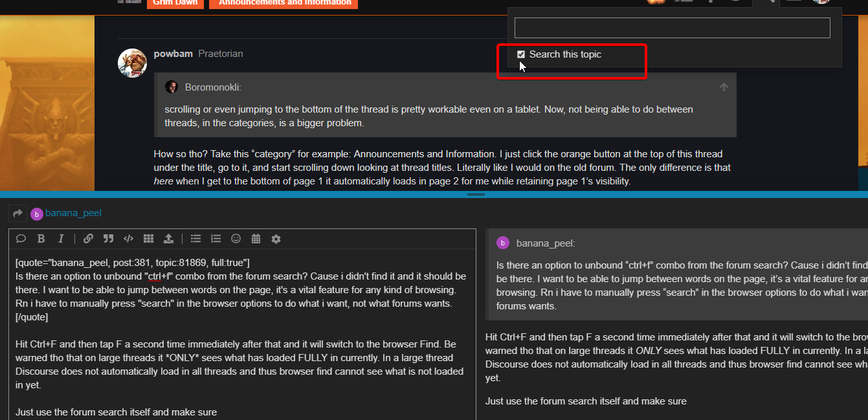This screenshot has width=868, height=420.
Task: Uncheck the 'Search this topic' checkbox
Action: tap(521, 54)
